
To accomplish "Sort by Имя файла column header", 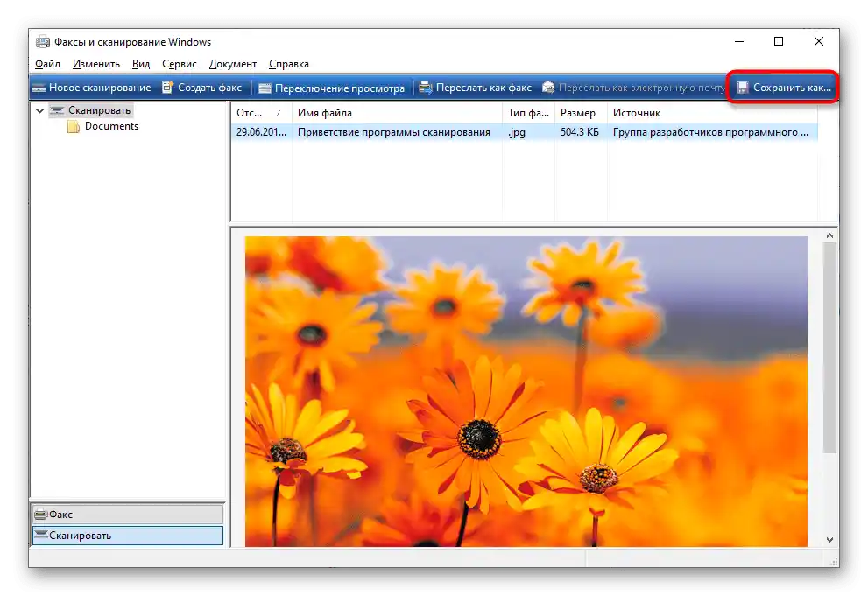I will pos(397,113).
